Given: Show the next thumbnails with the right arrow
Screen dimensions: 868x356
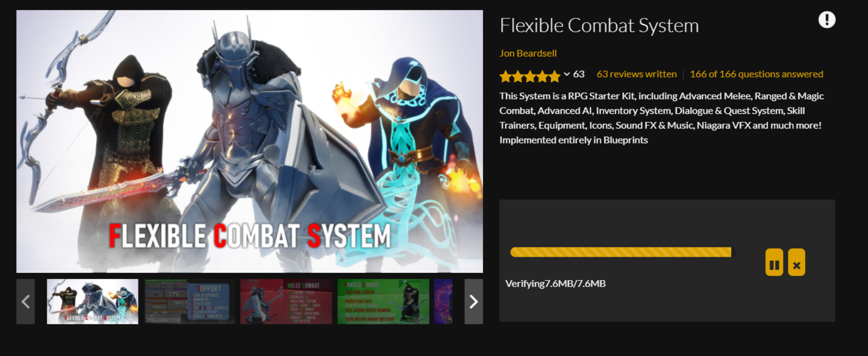Looking at the screenshot, I should (x=473, y=302).
